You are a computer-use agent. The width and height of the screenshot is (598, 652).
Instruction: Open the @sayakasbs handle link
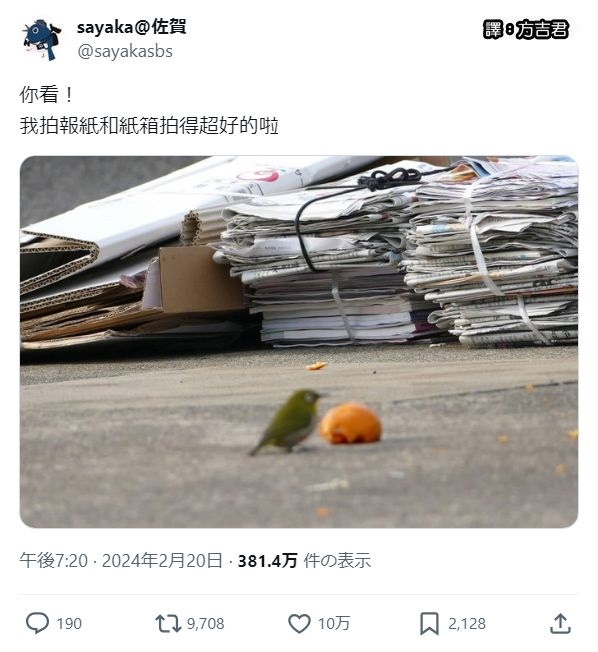click(125, 52)
